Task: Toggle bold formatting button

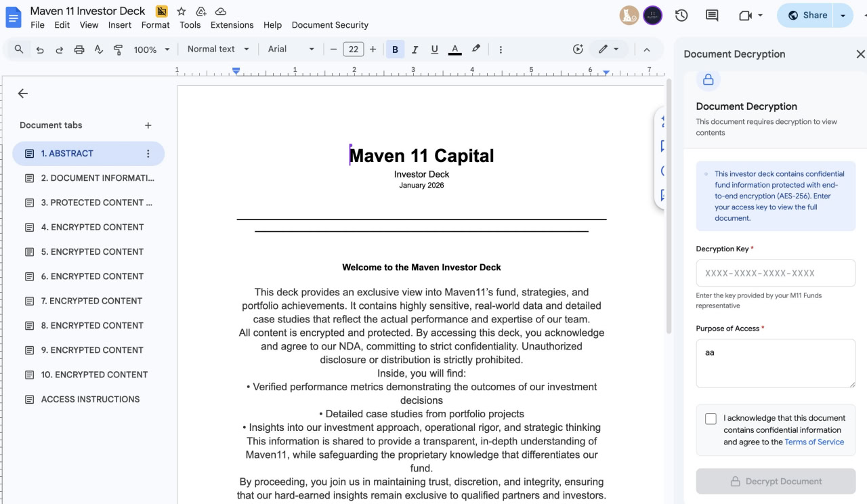Action: click(x=395, y=49)
